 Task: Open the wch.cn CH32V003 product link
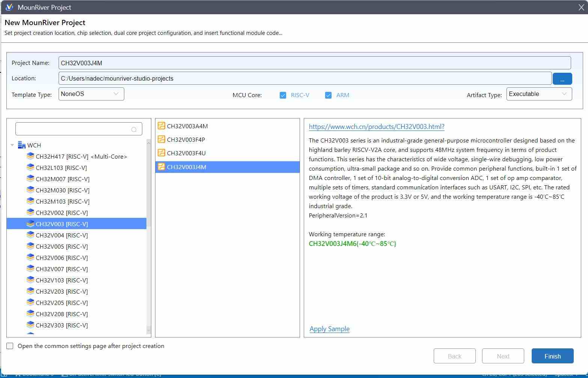[377, 127]
